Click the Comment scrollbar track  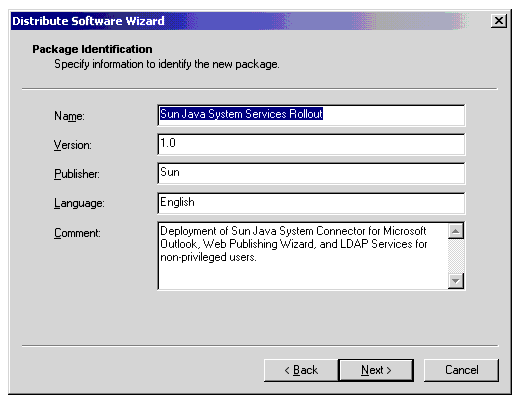coord(456,256)
